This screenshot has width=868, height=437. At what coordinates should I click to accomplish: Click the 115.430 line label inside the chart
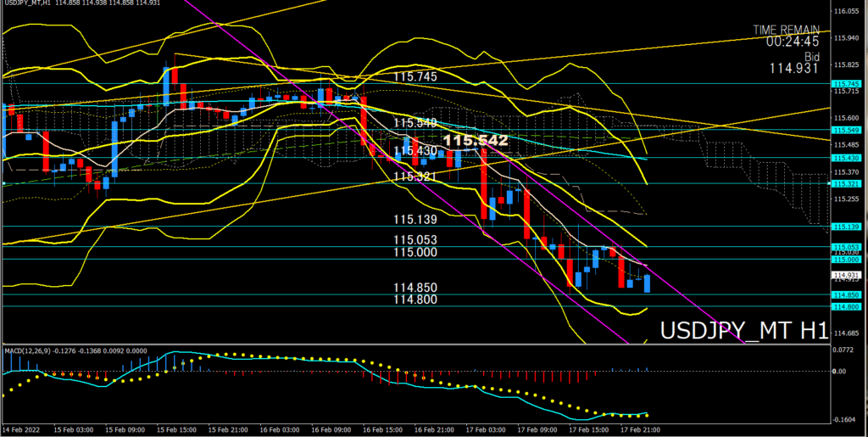(x=415, y=151)
